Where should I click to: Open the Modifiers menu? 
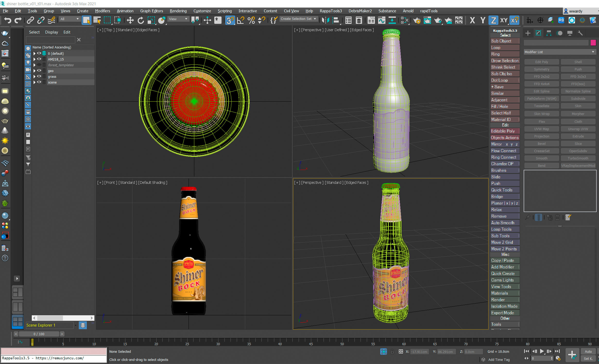102,11
